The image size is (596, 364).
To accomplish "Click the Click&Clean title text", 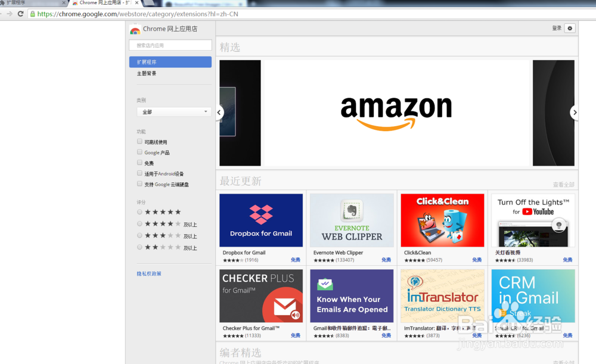I will coord(417,253).
